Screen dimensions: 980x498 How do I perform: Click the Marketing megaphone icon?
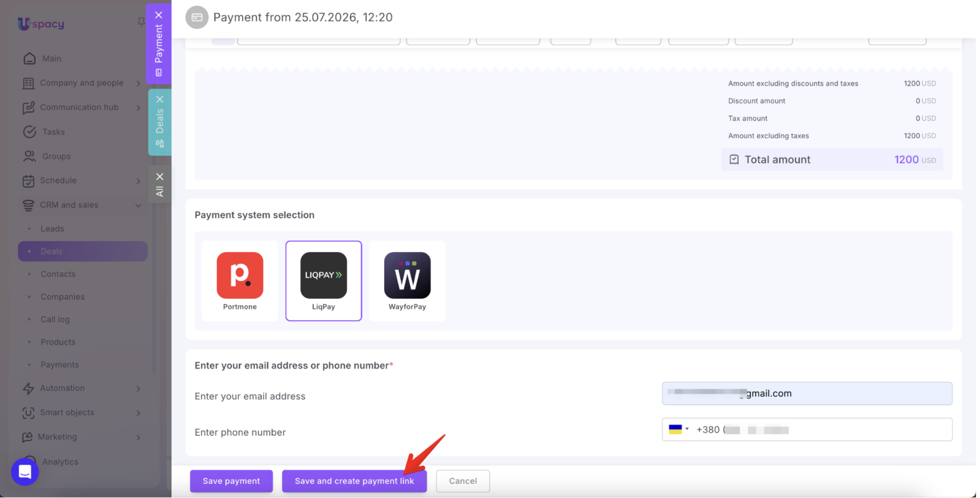[x=28, y=437]
